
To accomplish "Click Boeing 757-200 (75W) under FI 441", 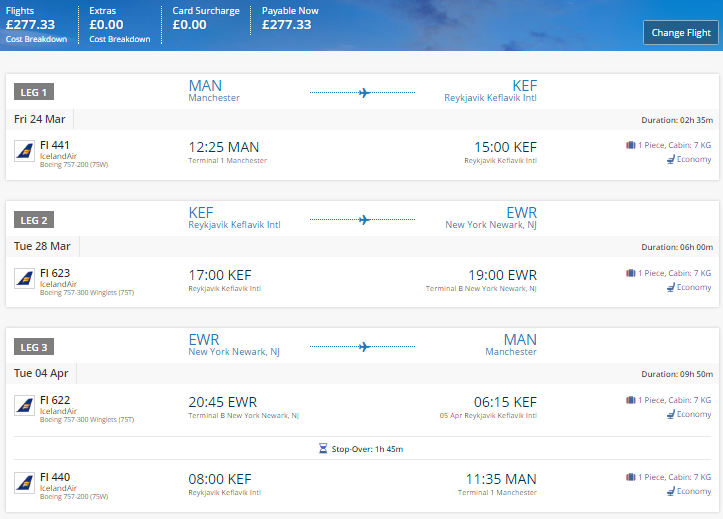I will [74, 165].
